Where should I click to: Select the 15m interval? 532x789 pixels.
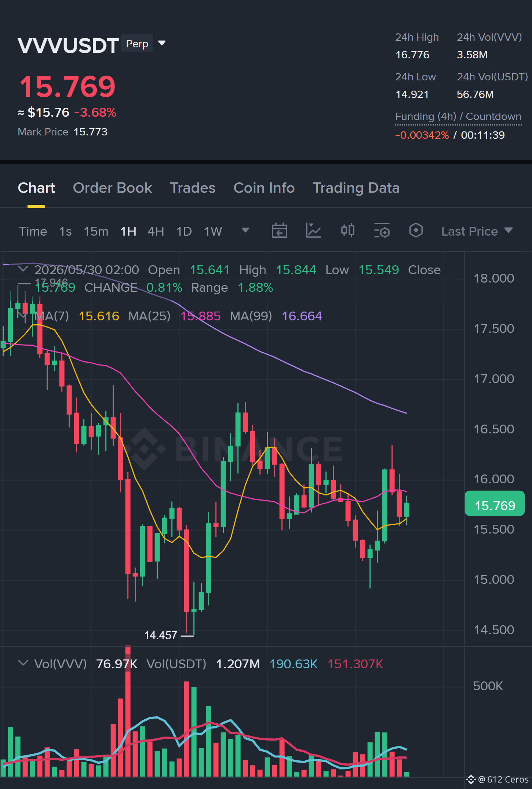click(x=96, y=231)
